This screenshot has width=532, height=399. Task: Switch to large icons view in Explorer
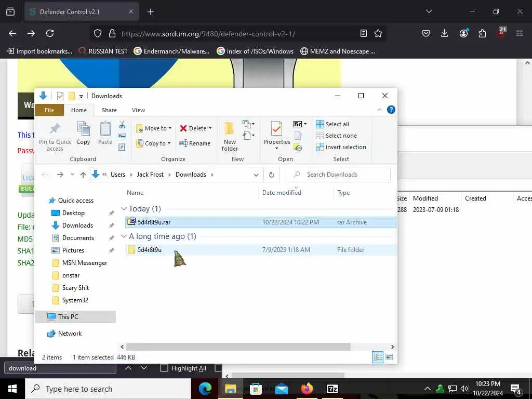(x=389, y=357)
